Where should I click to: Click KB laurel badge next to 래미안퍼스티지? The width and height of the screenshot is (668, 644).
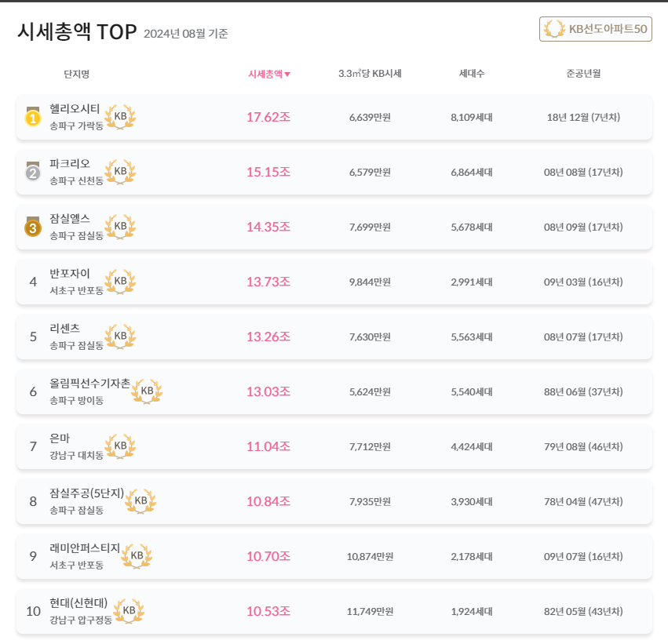click(x=137, y=555)
